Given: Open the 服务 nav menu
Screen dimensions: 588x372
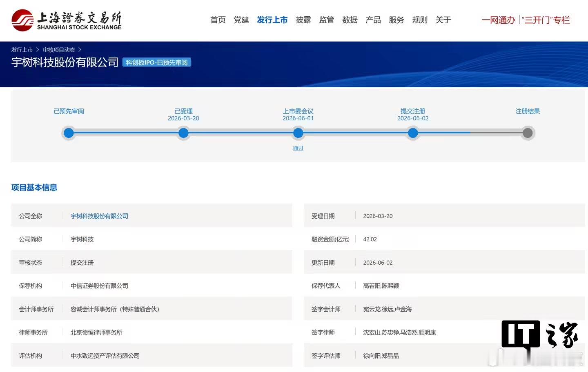Looking at the screenshot, I should click(396, 20).
